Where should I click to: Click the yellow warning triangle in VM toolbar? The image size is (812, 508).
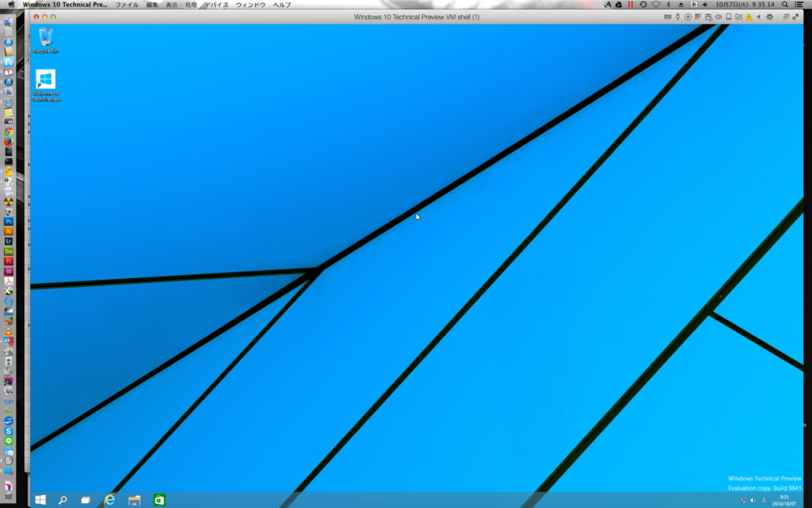(x=749, y=17)
